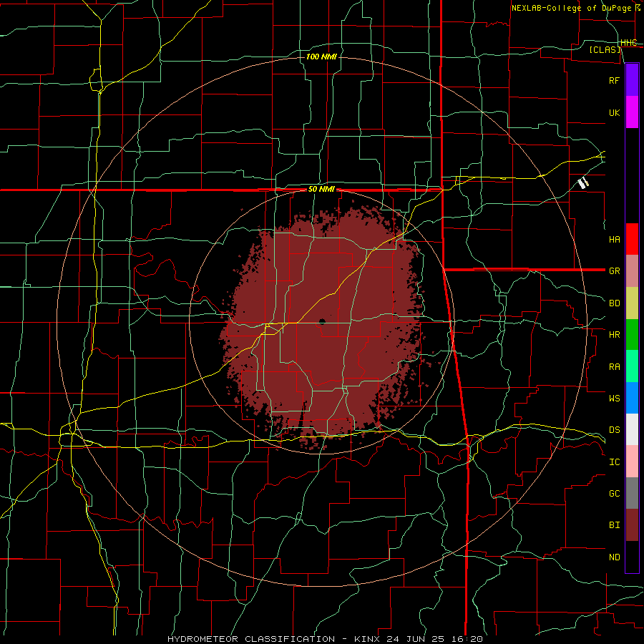The image size is (644, 644).
Task: Click the dark green HR legend swatch
Action: click(x=632, y=335)
